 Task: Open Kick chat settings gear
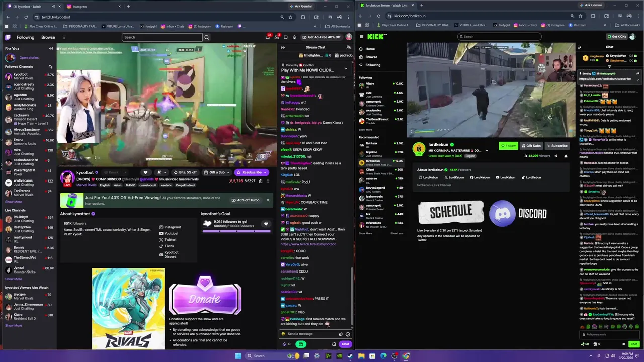(x=624, y=344)
